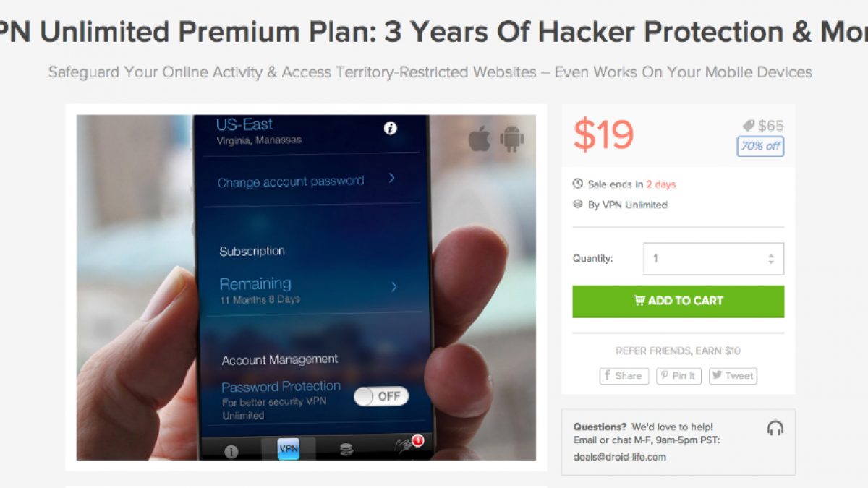
Task: Click the By VPN Unlimited vendor link
Action: pos(627,205)
